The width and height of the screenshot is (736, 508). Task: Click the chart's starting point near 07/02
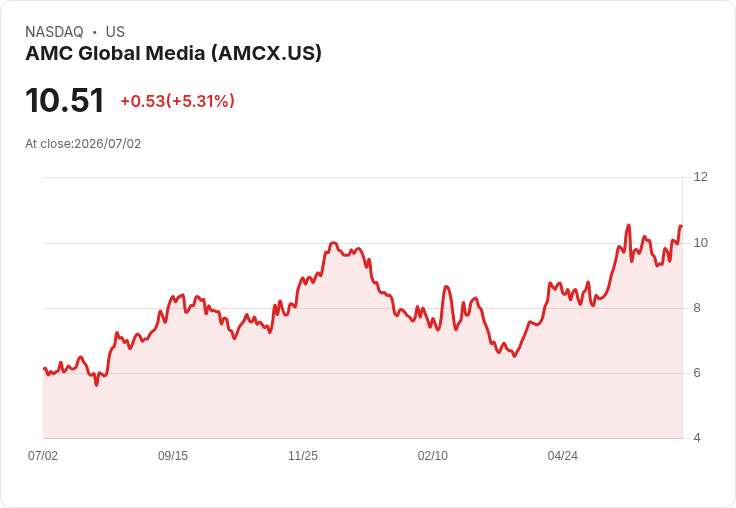coord(44,369)
